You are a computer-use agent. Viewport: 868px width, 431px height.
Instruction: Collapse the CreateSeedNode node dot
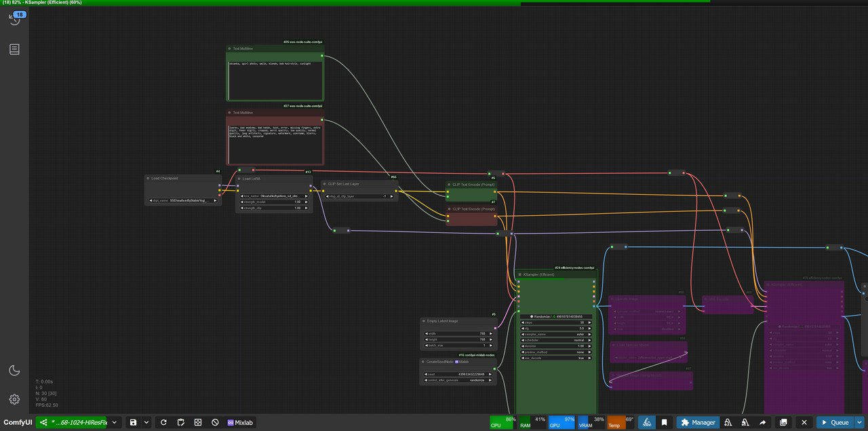[x=424, y=362]
